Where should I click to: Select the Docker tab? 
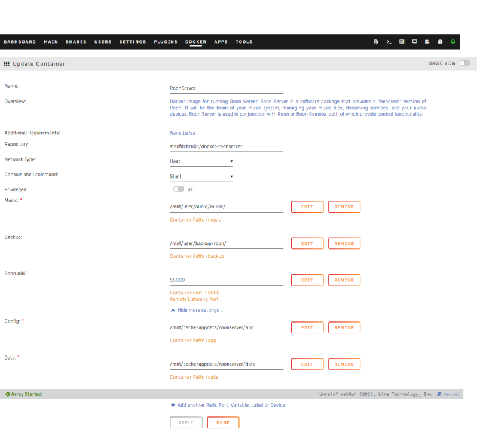point(195,42)
